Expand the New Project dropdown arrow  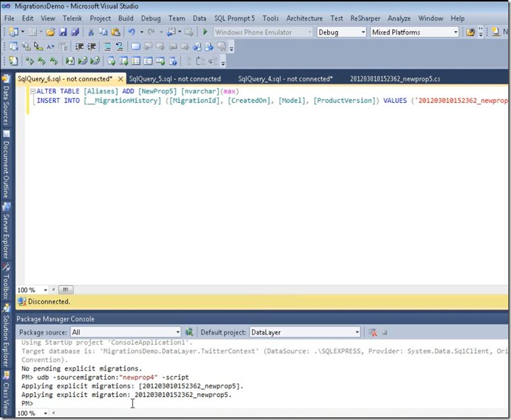[22, 32]
